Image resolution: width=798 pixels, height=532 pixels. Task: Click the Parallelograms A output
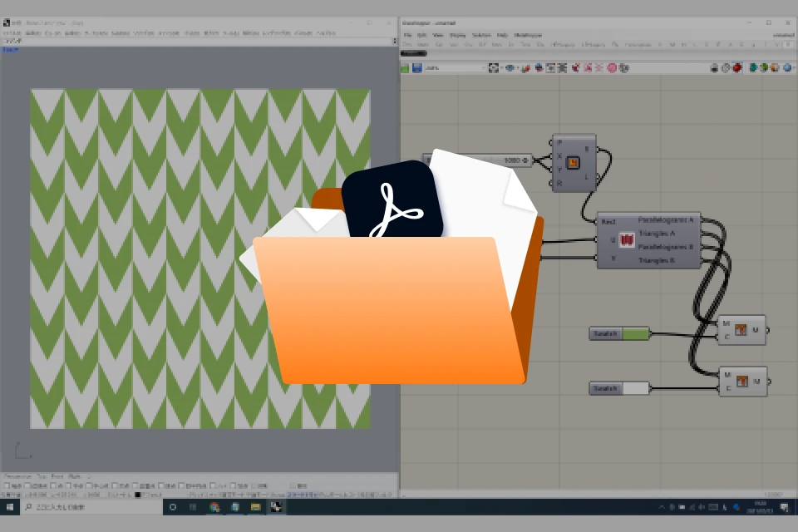[x=666, y=220]
